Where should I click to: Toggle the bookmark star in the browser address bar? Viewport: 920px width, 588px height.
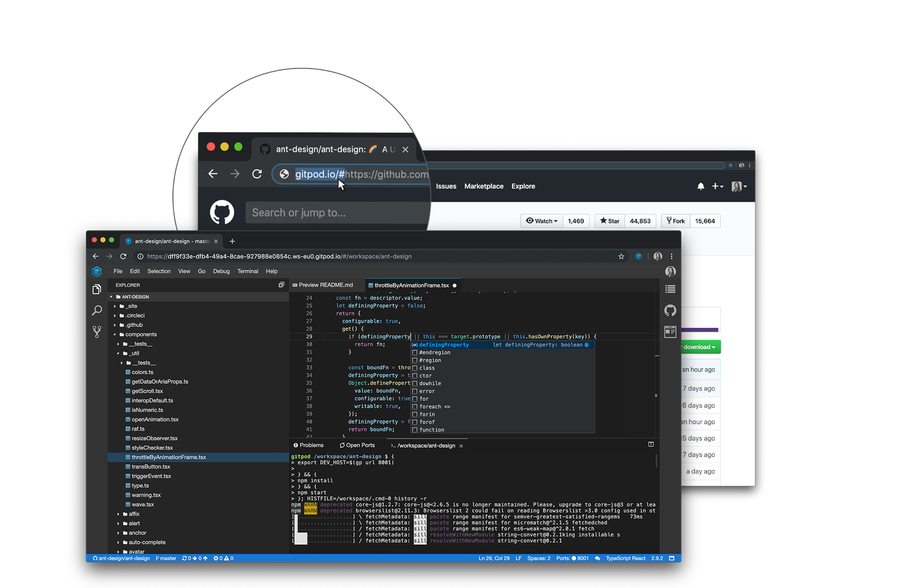click(621, 256)
